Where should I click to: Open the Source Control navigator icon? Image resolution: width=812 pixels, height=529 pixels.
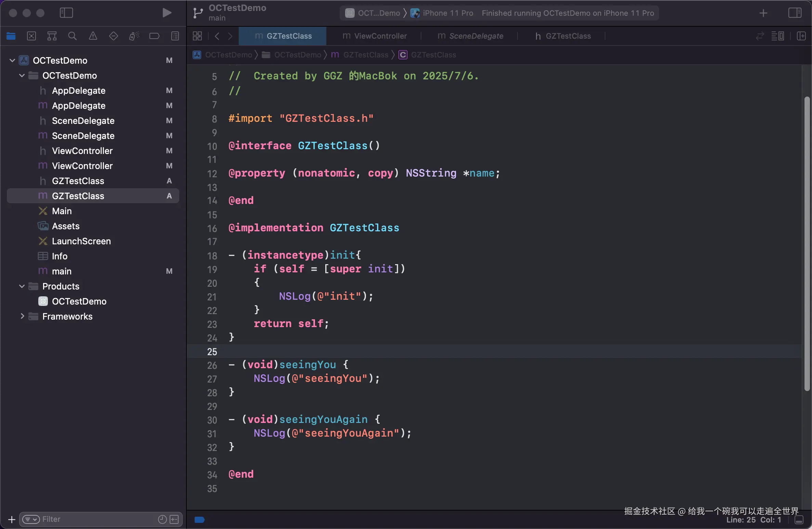point(31,36)
